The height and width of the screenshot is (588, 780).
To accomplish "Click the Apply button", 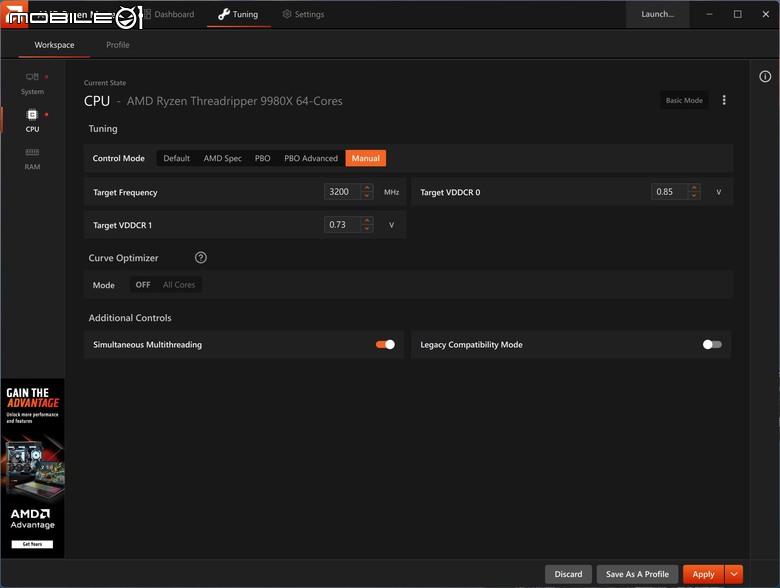I will coord(703,574).
